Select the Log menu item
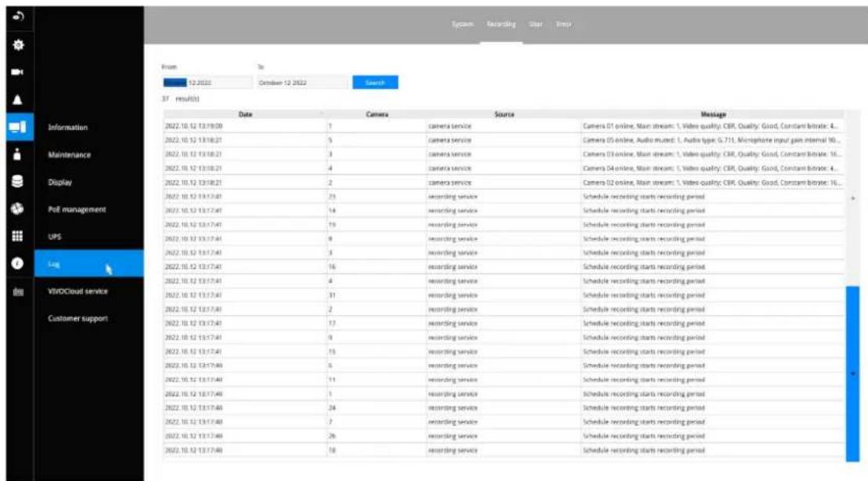 click(88, 263)
